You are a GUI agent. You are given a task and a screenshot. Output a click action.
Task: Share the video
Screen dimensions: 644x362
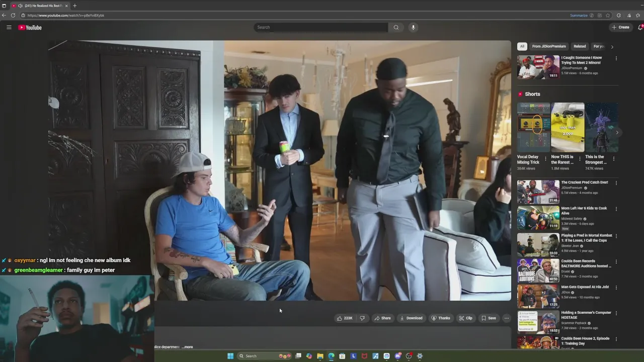[382, 318]
